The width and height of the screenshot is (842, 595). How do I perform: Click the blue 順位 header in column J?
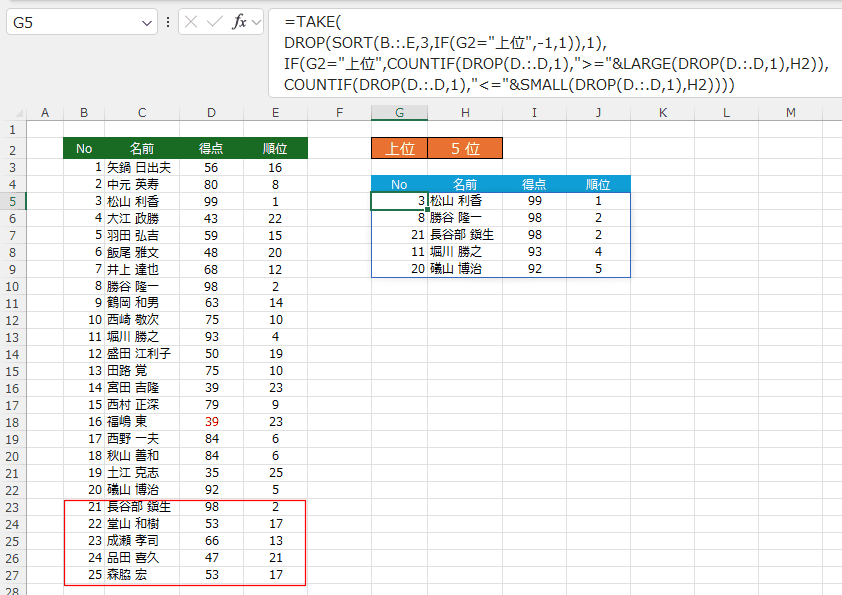coord(598,184)
